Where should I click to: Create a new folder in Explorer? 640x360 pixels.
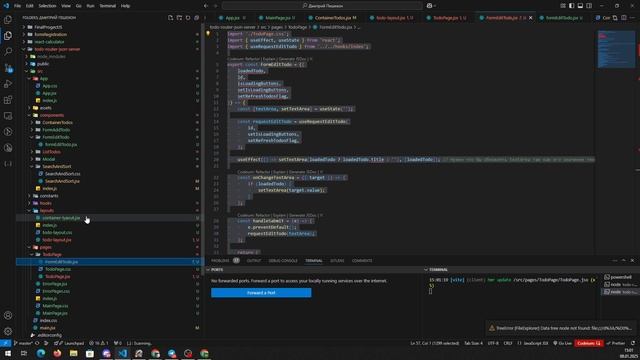click(179, 18)
